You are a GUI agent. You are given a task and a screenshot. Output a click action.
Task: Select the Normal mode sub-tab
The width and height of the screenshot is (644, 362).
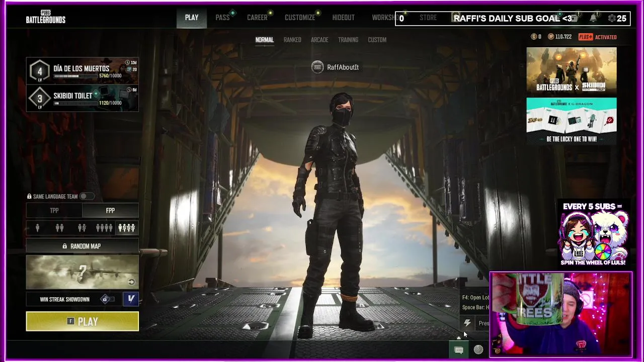click(265, 40)
